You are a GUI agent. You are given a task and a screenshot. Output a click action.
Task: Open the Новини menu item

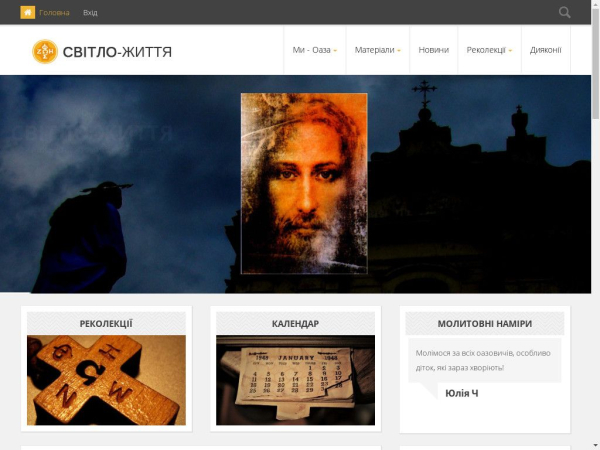point(433,50)
